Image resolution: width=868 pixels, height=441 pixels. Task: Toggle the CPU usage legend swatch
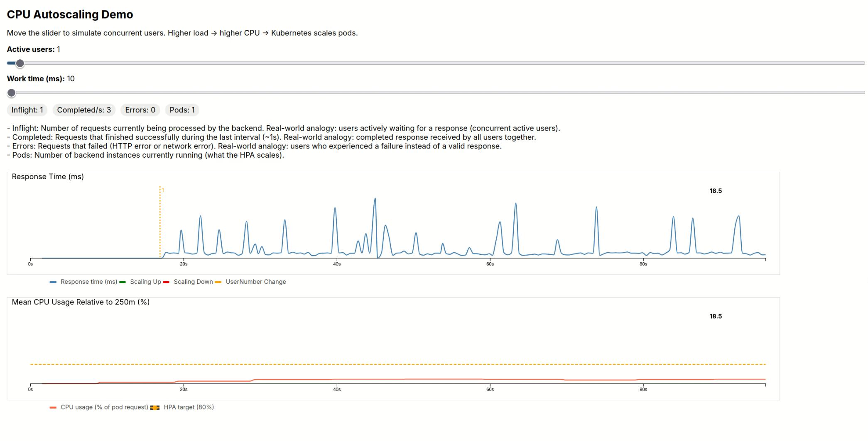click(53, 407)
